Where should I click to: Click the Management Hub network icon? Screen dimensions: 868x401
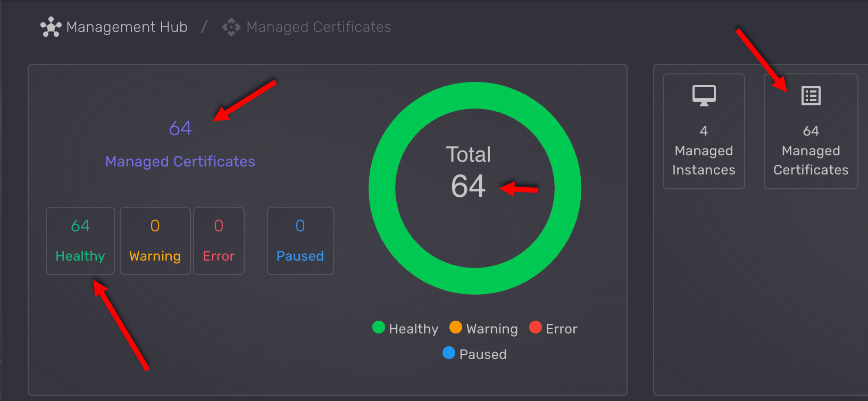coord(51,27)
